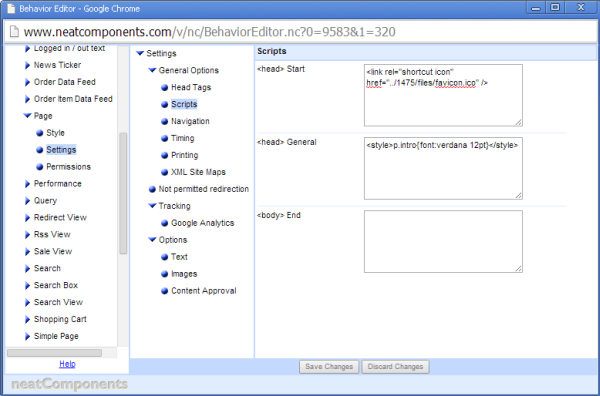Collapse the middle Settings root arrow
Viewport: 600px width, 396px height.
click(x=140, y=54)
